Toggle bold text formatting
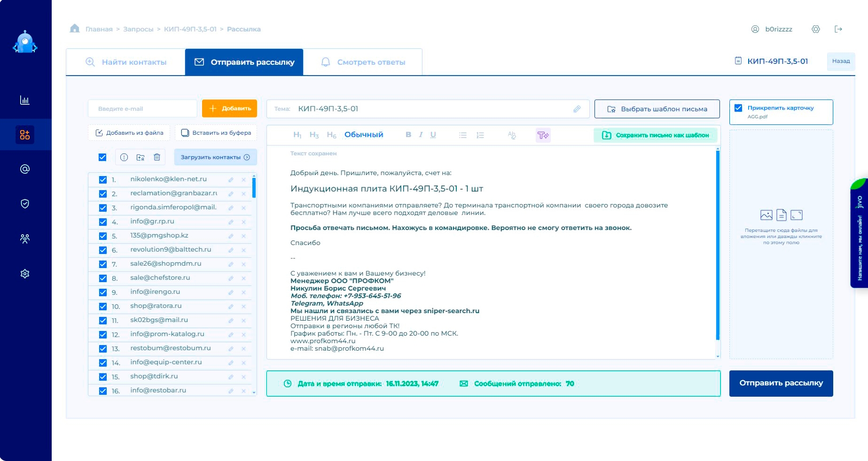The image size is (868, 461). pyautogui.click(x=408, y=135)
